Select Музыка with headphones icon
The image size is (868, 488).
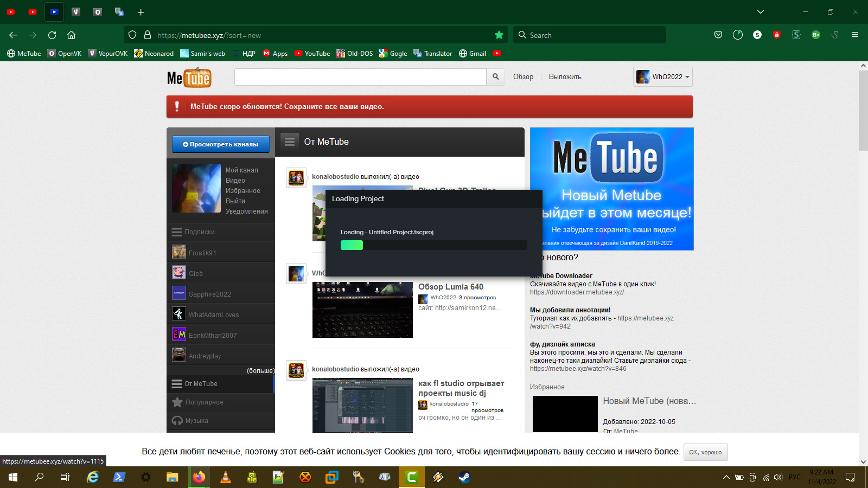tap(221, 421)
